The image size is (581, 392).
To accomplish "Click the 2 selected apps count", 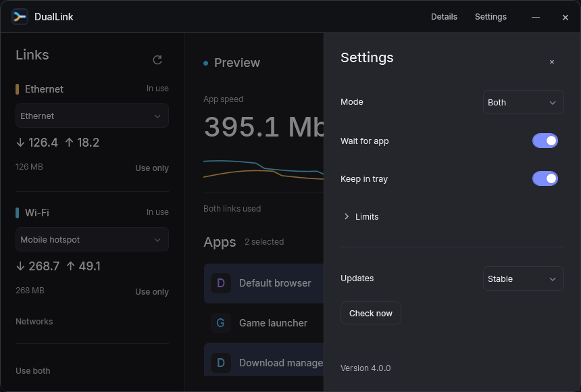I will [x=264, y=242].
